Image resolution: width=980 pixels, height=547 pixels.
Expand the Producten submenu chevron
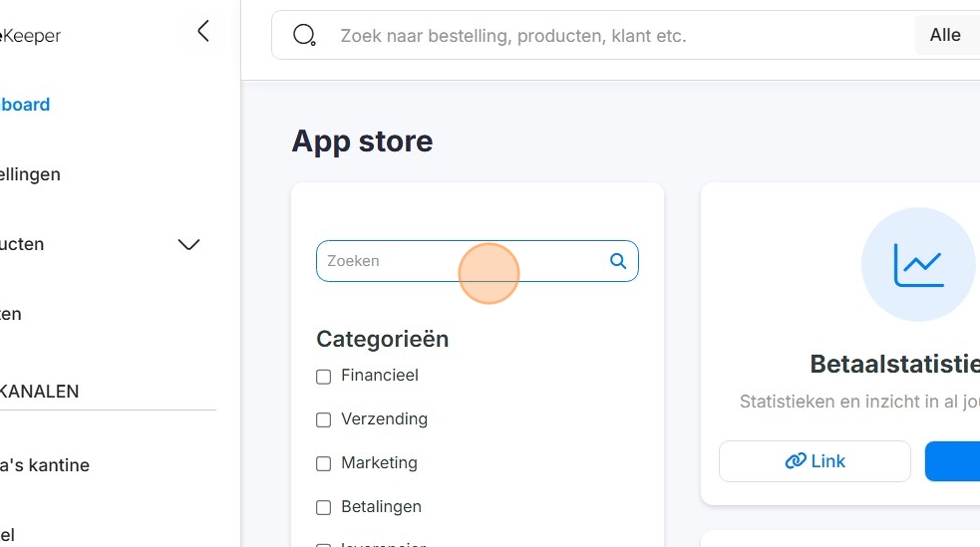(188, 245)
